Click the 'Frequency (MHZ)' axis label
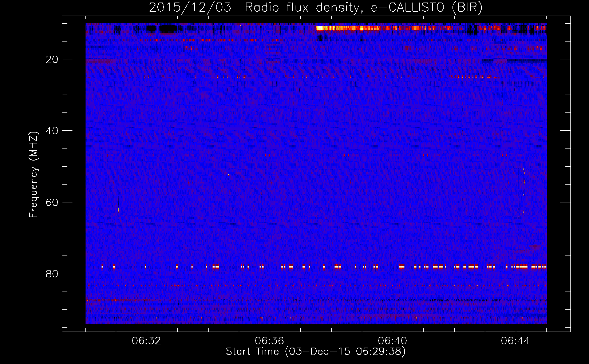Screen dimensions: 589x364 (x=33, y=175)
